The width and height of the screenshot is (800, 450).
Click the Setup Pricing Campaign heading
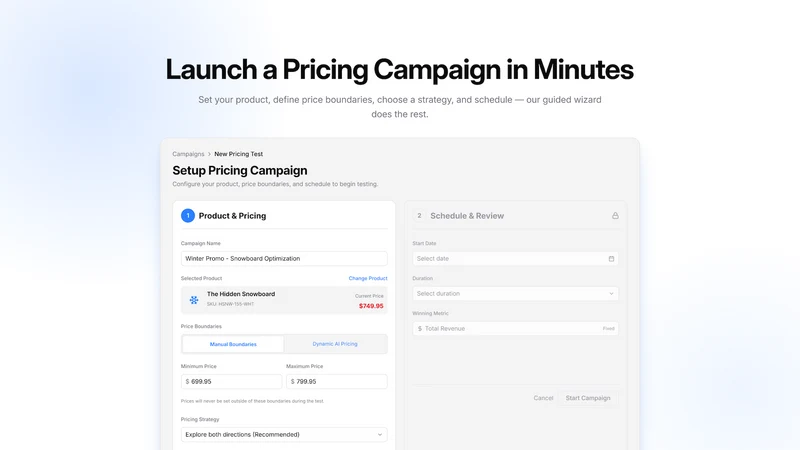click(240, 170)
